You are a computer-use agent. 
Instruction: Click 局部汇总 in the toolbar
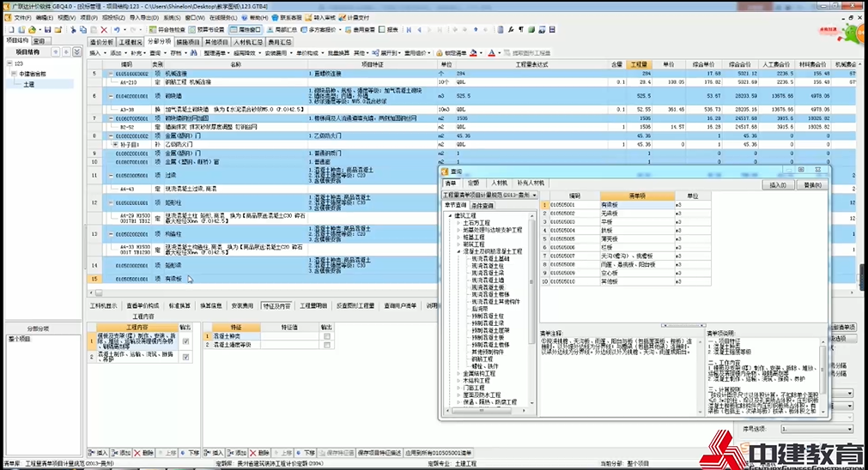[x=282, y=29]
